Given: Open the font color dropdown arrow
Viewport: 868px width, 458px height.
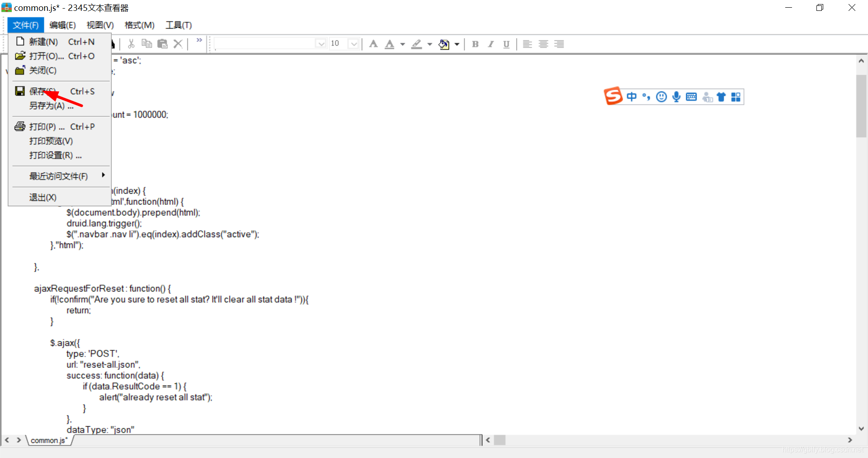Looking at the screenshot, I should coord(403,44).
